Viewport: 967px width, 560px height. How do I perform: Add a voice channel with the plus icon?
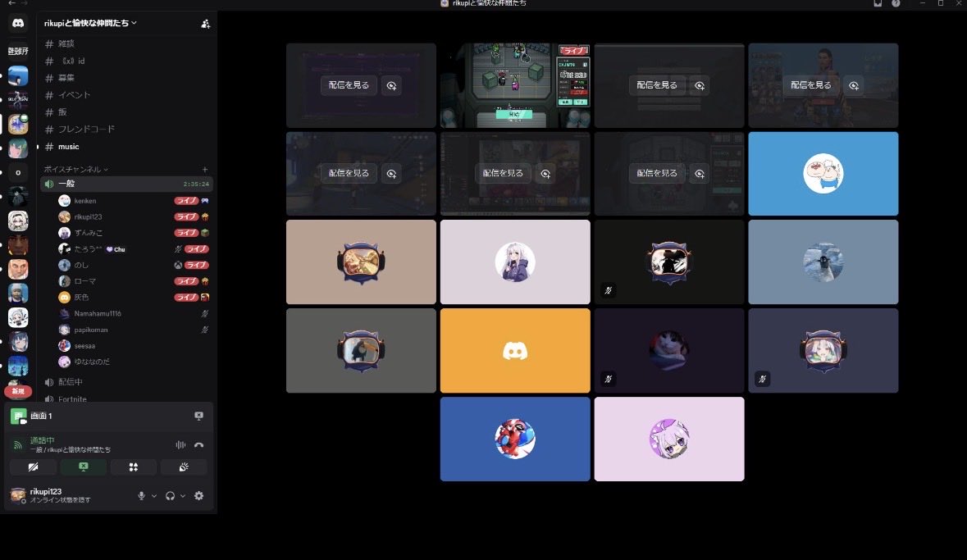coord(205,169)
